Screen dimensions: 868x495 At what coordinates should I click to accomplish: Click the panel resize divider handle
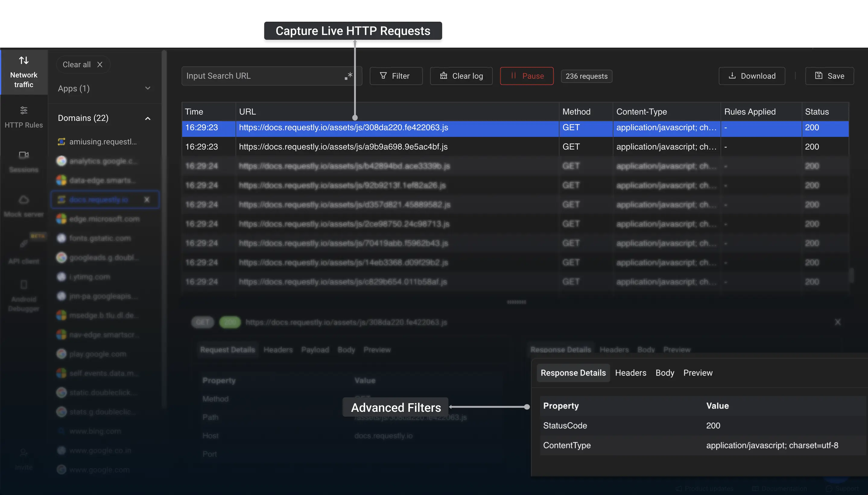pos(516,302)
